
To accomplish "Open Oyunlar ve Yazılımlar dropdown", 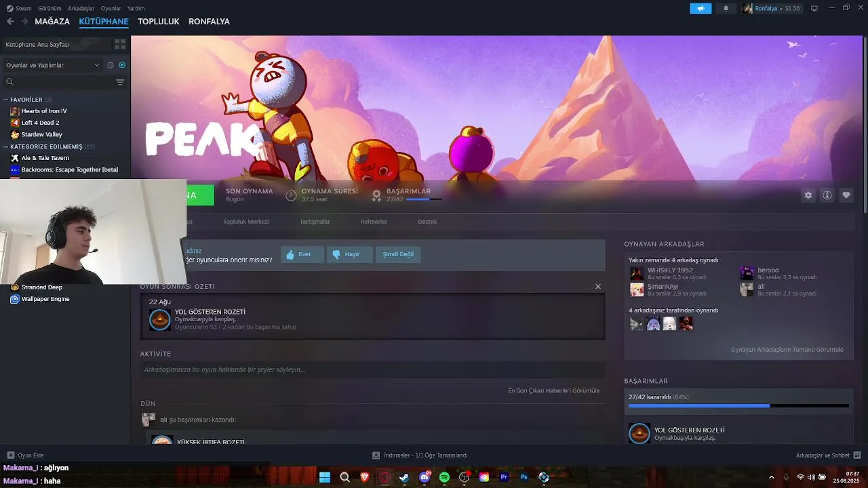I will tap(52, 65).
